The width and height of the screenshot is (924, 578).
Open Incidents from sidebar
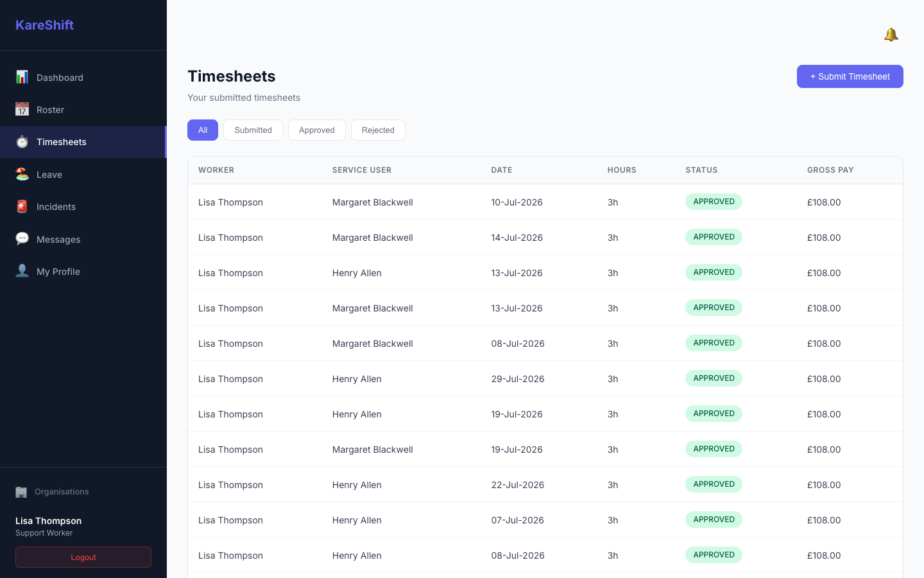(83, 207)
